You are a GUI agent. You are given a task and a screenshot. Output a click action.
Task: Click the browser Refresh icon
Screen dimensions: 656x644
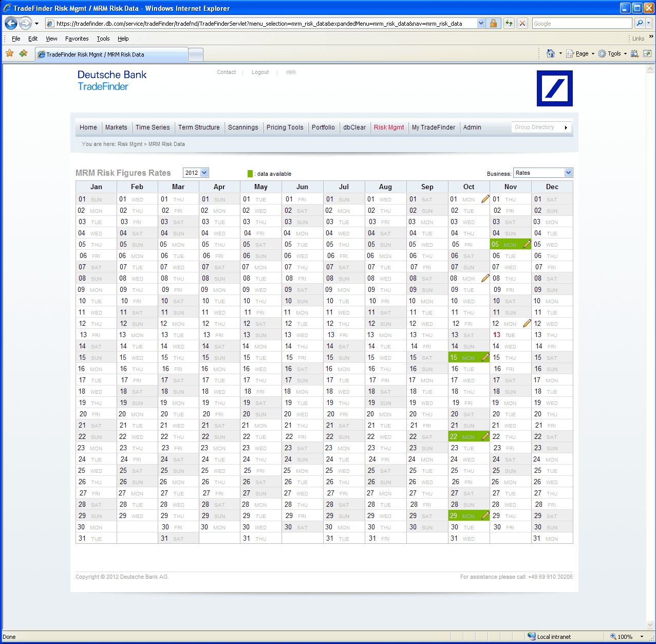click(x=509, y=23)
